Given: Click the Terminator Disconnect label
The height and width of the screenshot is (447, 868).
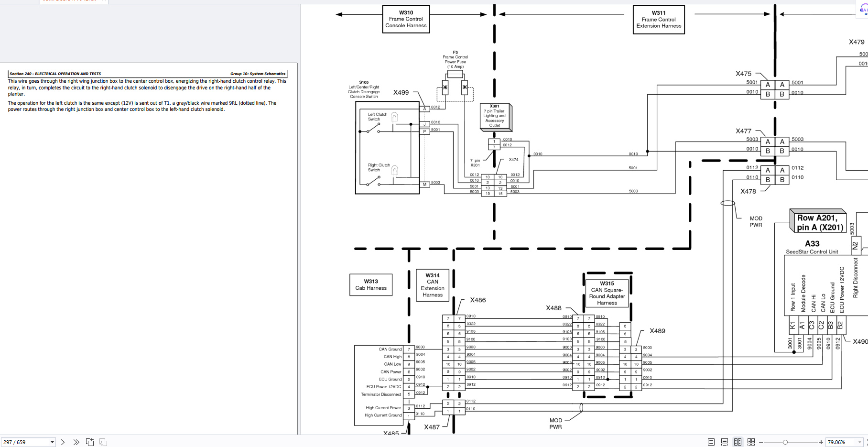Looking at the screenshot, I should click(381, 394).
